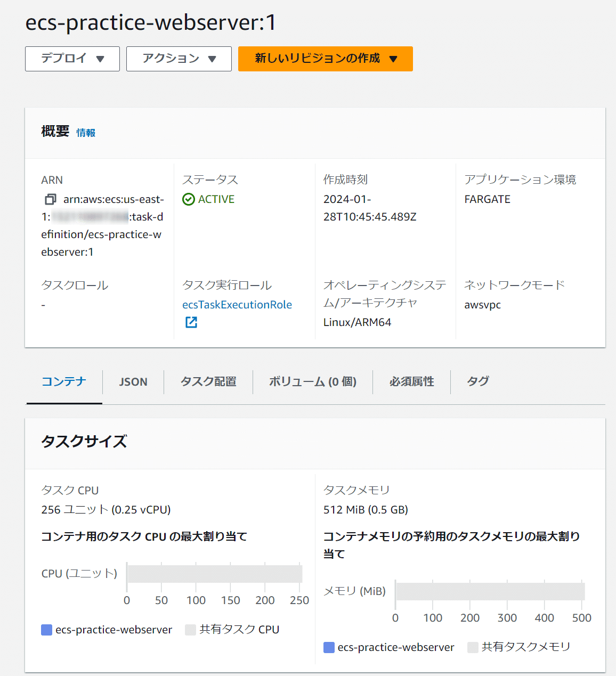Click the external link icon under ecsTaskExecutionRole

[x=191, y=322]
